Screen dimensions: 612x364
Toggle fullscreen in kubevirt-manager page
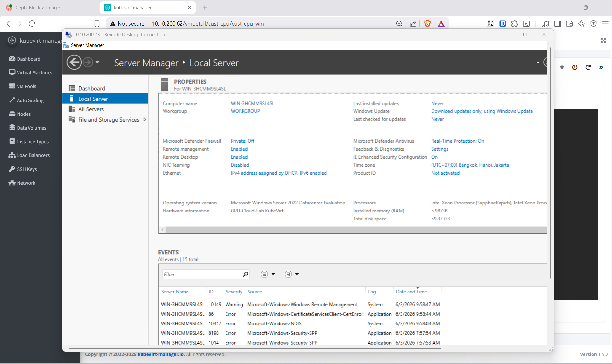[x=603, y=41]
